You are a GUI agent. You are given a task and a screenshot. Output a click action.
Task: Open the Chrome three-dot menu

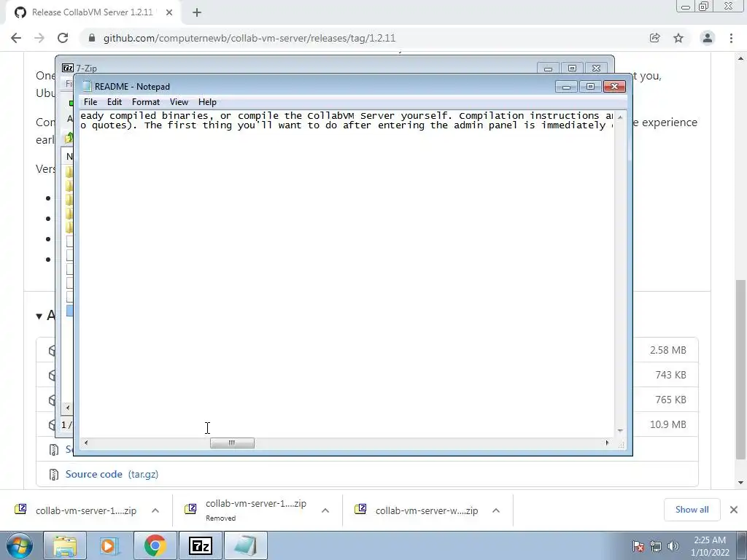(731, 38)
